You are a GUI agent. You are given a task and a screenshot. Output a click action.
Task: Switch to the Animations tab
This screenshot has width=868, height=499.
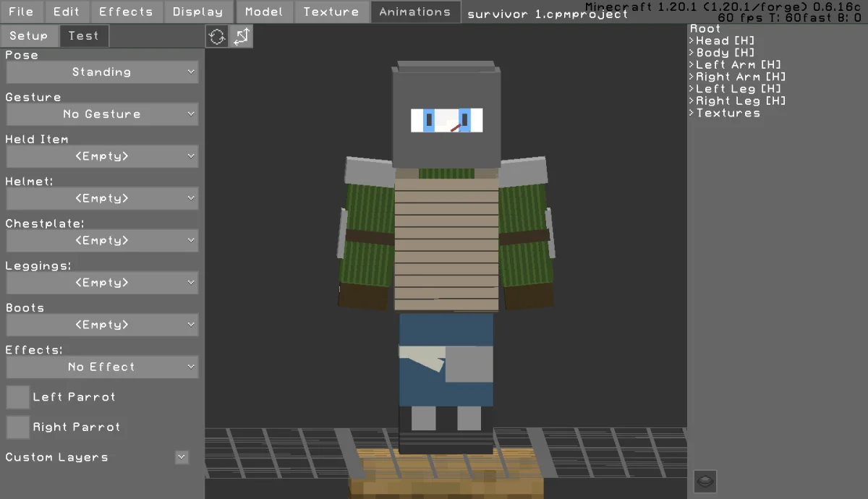point(415,12)
